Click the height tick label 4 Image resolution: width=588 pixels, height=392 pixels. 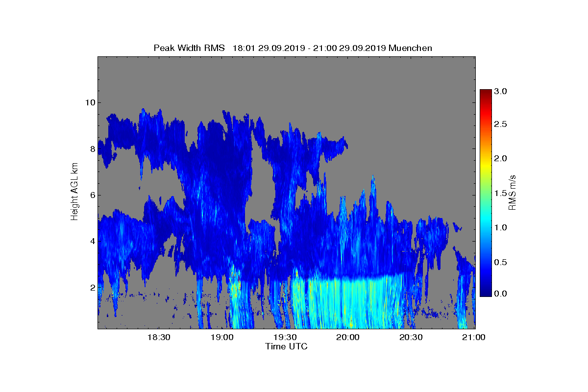pyautogui.click(x=92, y=241)
